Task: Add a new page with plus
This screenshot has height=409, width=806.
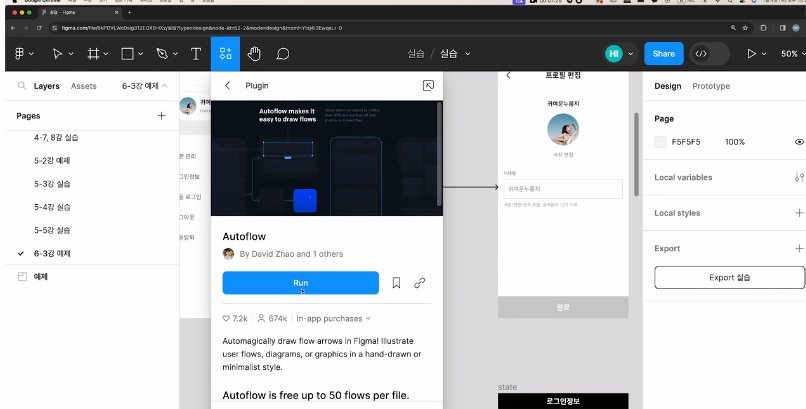Action: pos(161,116)
